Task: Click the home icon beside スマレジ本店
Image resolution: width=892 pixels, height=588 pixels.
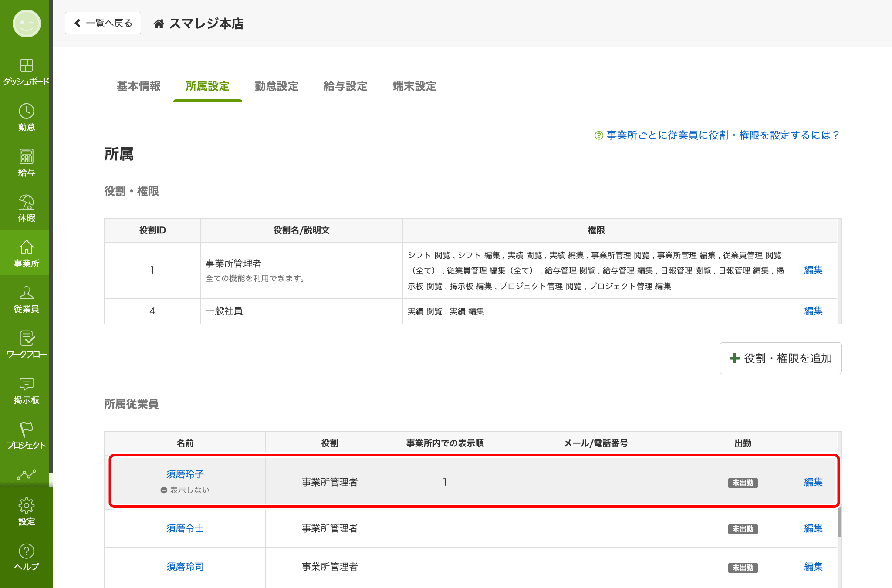Action: pyautogui.click(x=159, y=24)
